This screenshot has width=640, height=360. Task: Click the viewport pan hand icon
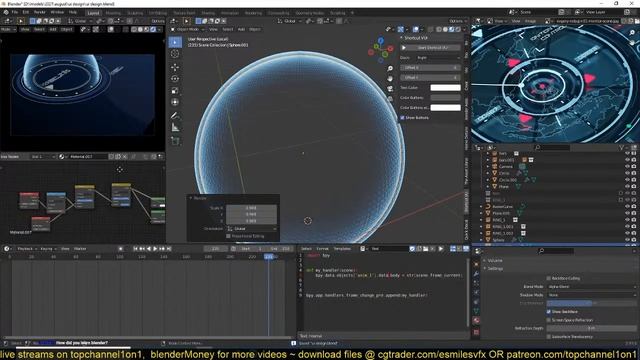pos(390,78)
